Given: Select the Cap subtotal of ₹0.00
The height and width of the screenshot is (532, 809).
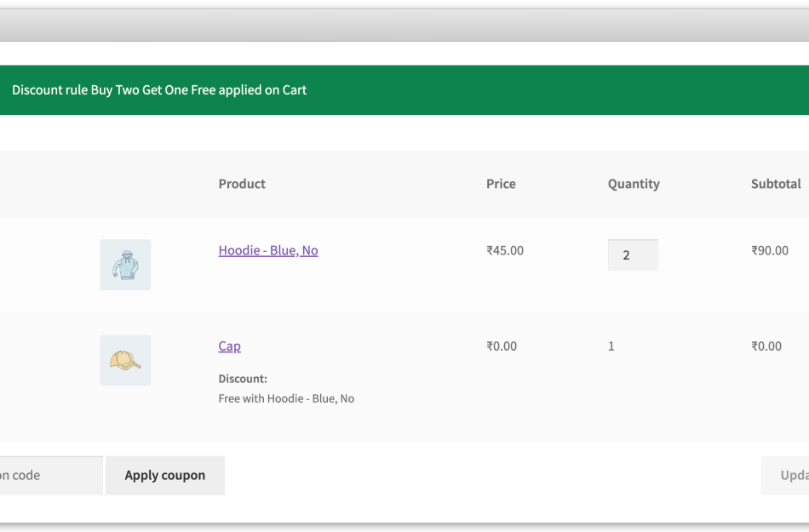Looking at the screenshot, I should click(766, 346).
